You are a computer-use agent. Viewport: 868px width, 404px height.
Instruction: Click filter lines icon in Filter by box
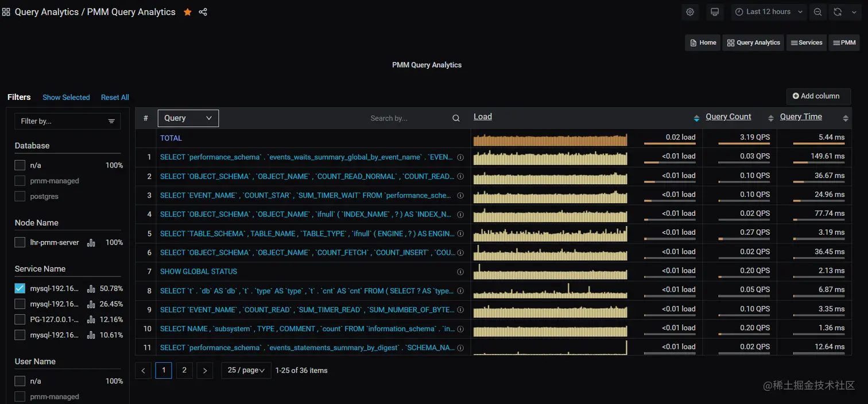click(111, 121)
